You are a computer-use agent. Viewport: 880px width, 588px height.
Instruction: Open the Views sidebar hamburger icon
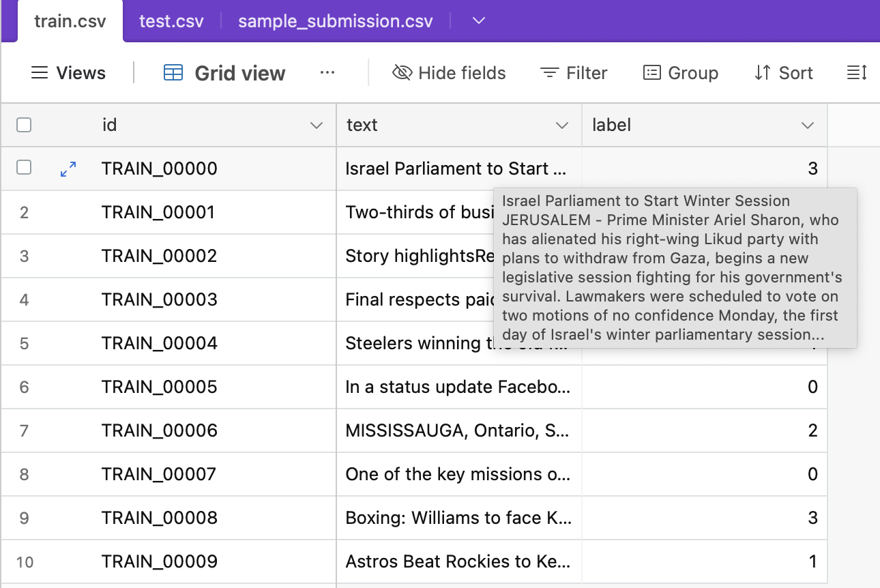40,73
